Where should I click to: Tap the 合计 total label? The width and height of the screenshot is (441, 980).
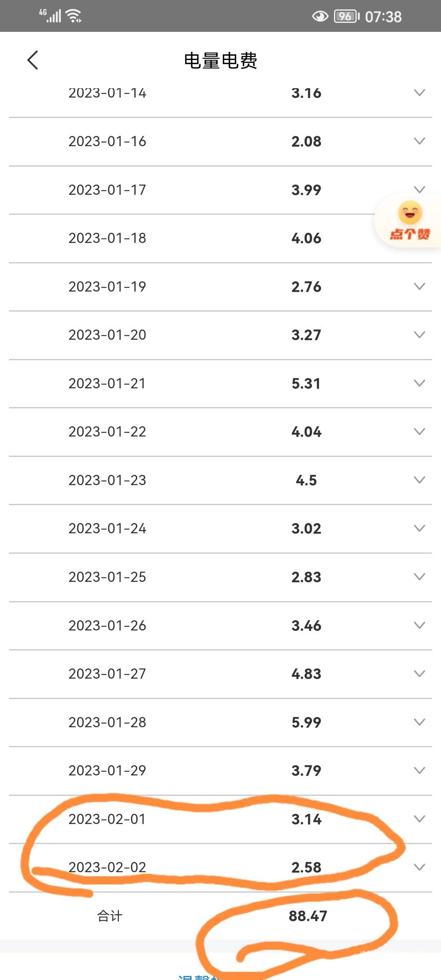pyautogui.click(x=110, y=916)
